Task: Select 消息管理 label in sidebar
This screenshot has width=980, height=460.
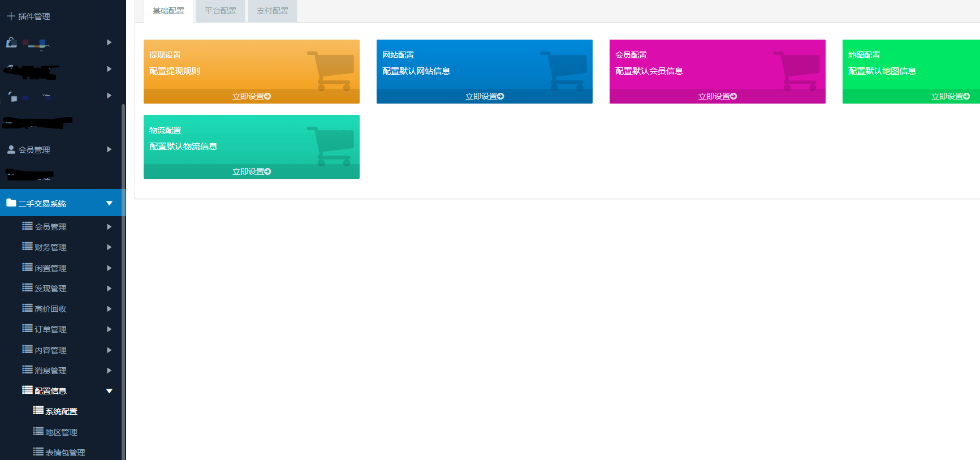Action: pyautogui.click(x=50, y=371)
